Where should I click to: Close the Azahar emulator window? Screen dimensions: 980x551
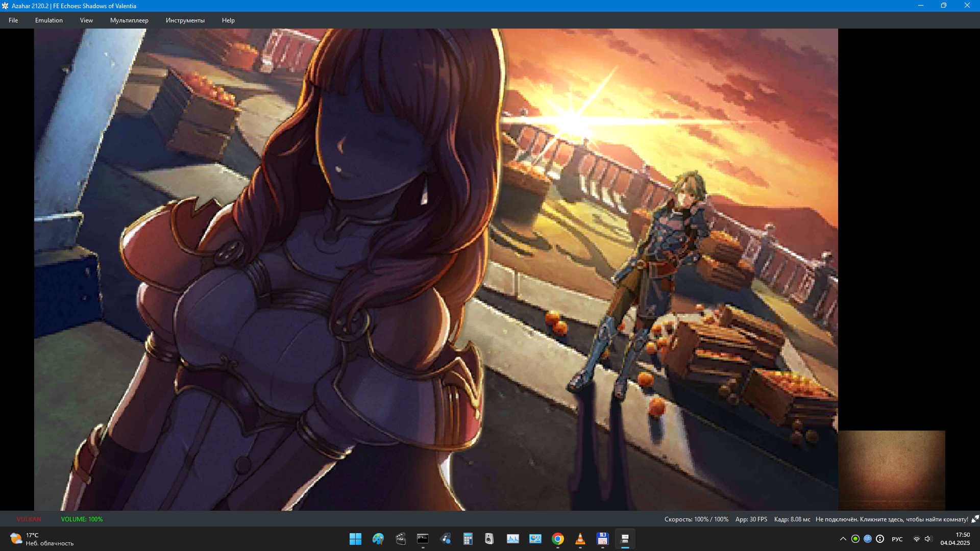pos(967,6)
